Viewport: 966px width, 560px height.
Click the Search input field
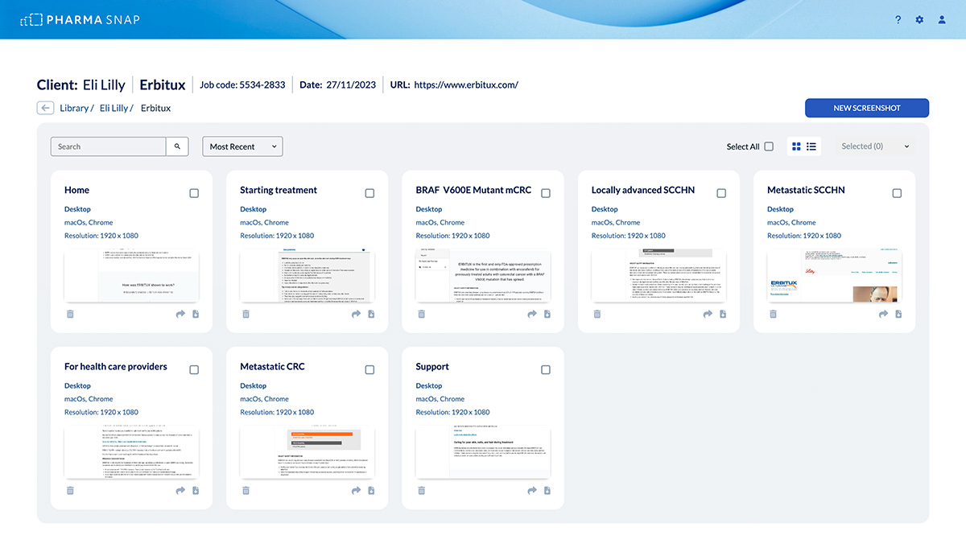(x=109, y=146)
